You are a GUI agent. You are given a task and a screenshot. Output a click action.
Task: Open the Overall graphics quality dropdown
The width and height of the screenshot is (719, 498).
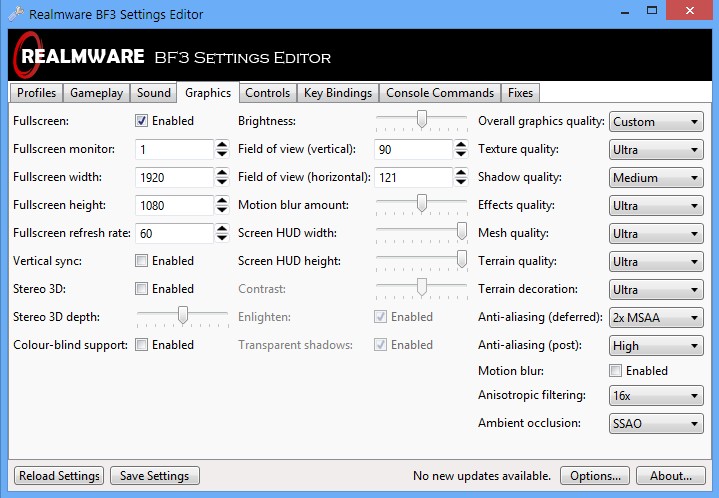[x=656, y=122]
